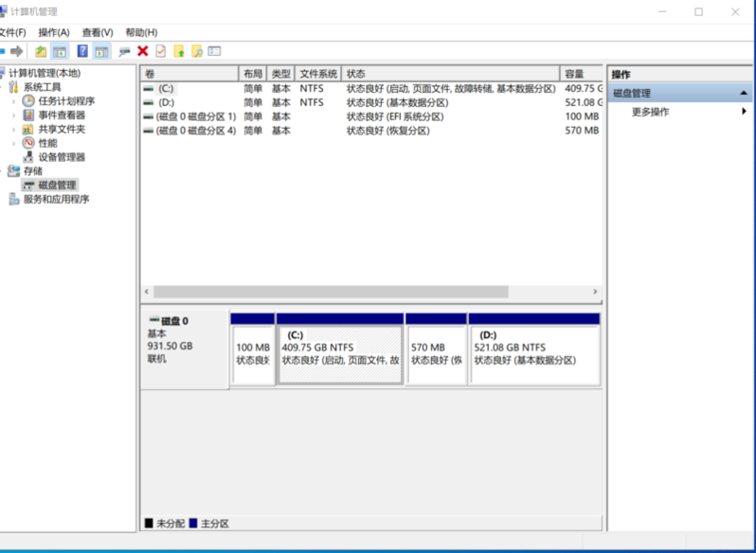Select the (D:) 521.08 GB partition block

coord(534,355)
